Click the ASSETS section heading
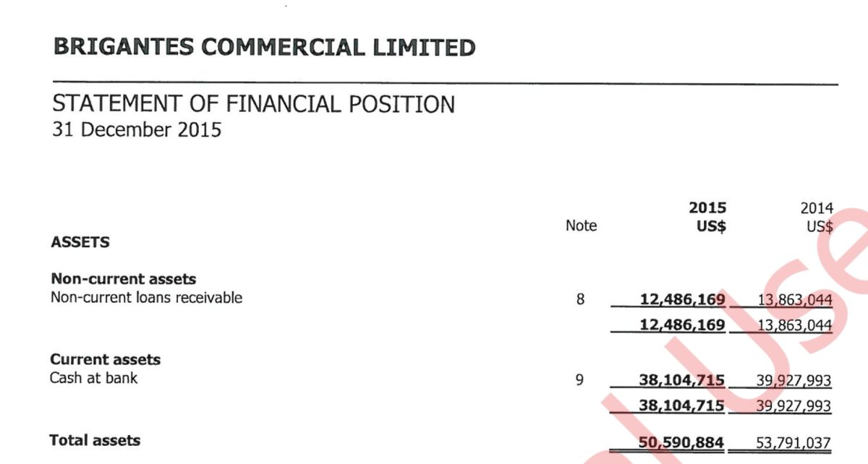This screenshot has height=464, width=868. 80,243
